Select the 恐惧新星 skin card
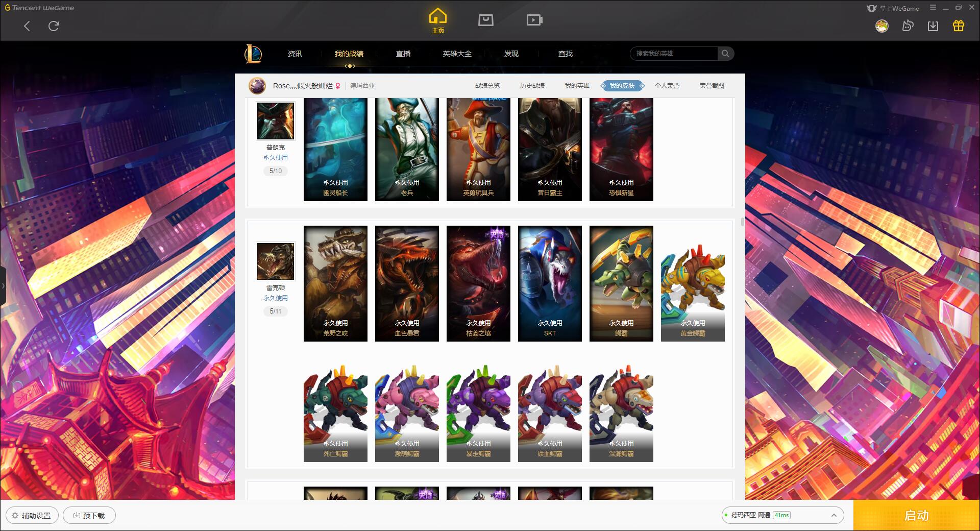Viewport: 980px width, 531px height. (x=621, y=150)
